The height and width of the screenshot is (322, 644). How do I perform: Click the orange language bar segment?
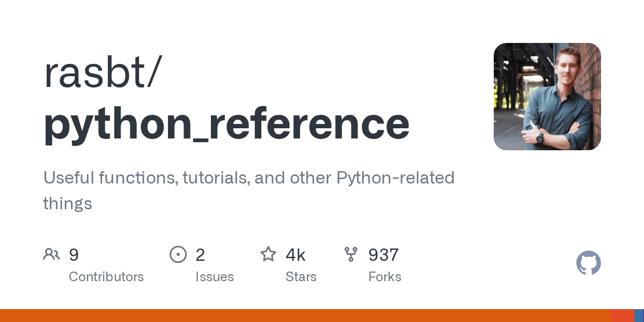pos(305,316)
